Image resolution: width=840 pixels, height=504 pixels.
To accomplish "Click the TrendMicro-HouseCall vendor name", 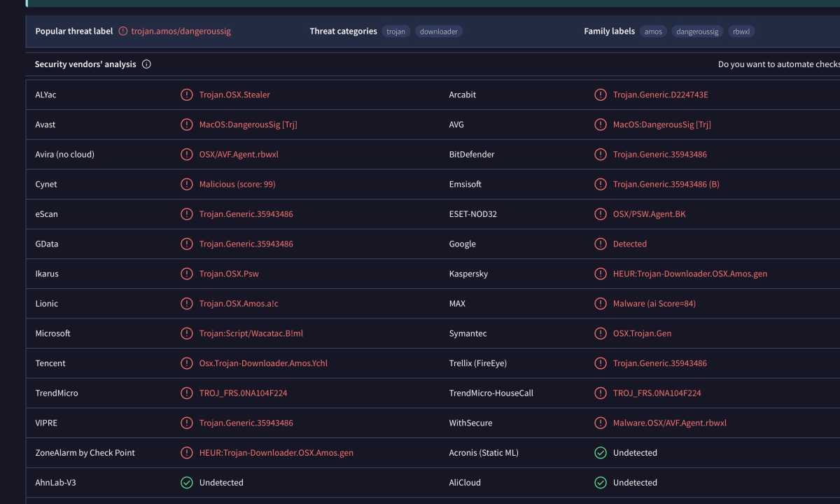I will pos(491,393).
